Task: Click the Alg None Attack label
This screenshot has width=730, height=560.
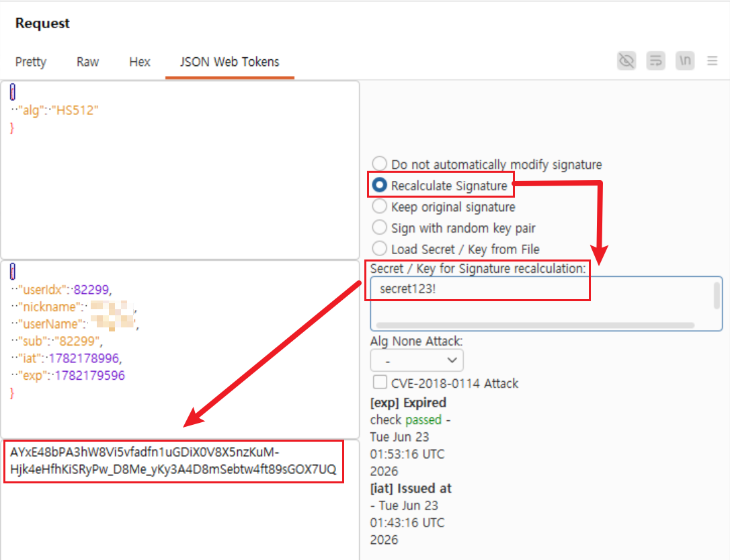Action: click(416, 342)
